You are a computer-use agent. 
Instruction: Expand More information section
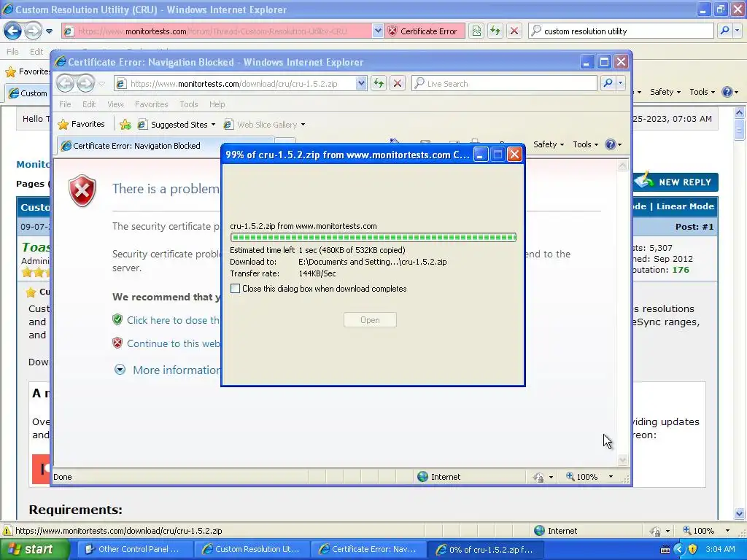click(120, 370)
